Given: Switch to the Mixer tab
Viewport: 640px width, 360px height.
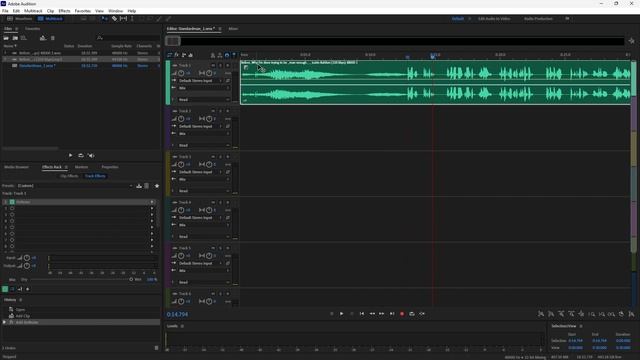Looking at the screenshot, I should point(233,29).
